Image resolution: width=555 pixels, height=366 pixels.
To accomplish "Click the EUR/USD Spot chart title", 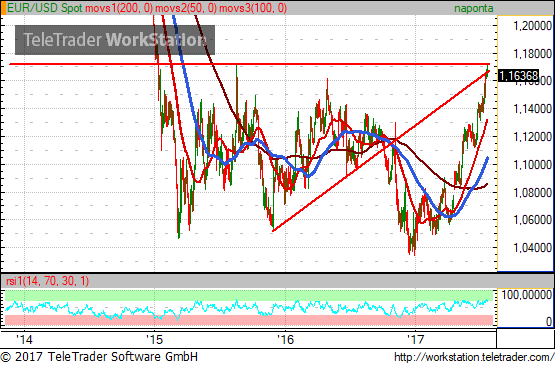I will (45, 8).
